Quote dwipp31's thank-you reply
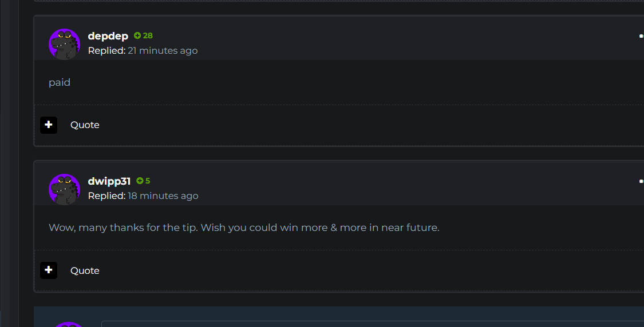This screenshot has width=644, height=327. pyautogui.click(x=85, y=271)
